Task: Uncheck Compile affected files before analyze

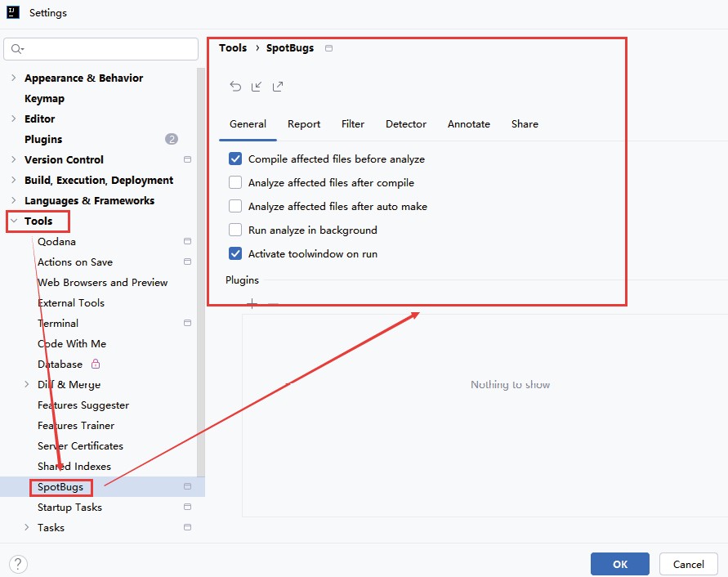Action: pyautogui.click(x=235, y=159)
